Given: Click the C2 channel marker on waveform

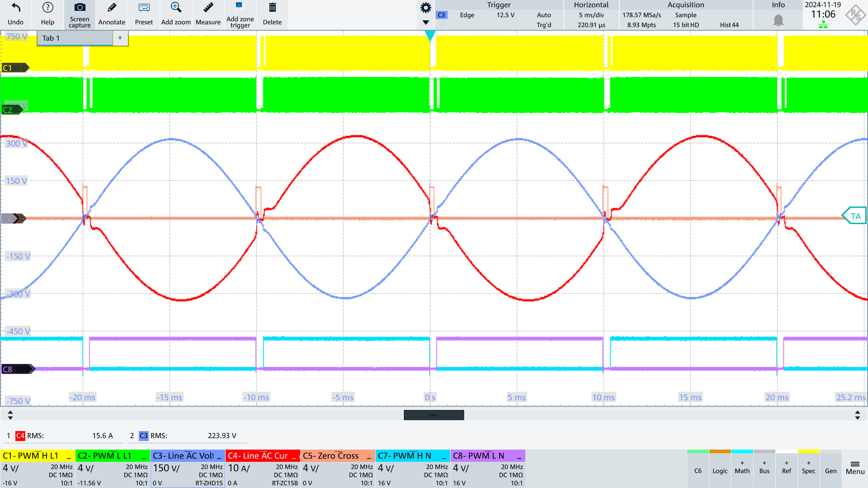Looking at the screenshot, I should (12, 110).
